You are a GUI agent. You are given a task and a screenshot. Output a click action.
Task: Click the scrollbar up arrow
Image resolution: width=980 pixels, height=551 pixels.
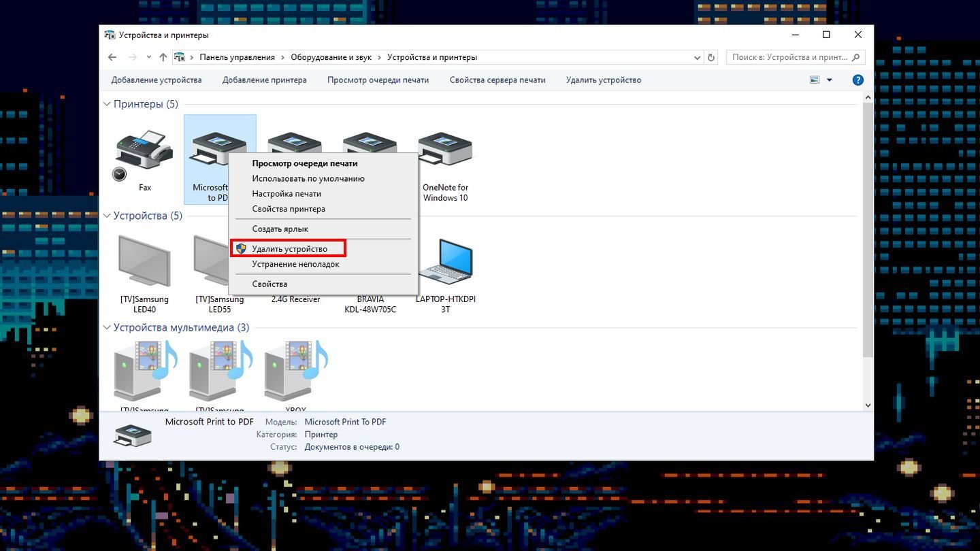pos(868,98)
